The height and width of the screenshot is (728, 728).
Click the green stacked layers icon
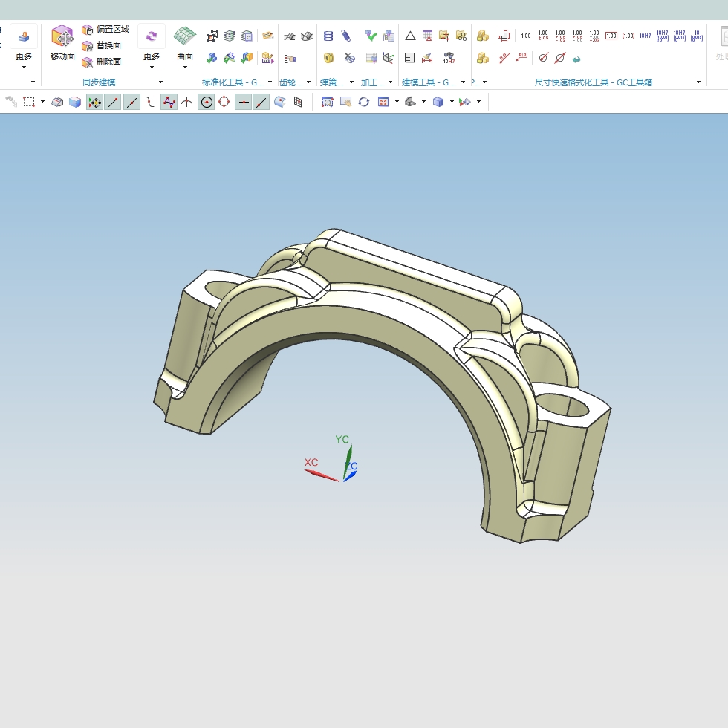pyautogui.click(x=230, y=36)
